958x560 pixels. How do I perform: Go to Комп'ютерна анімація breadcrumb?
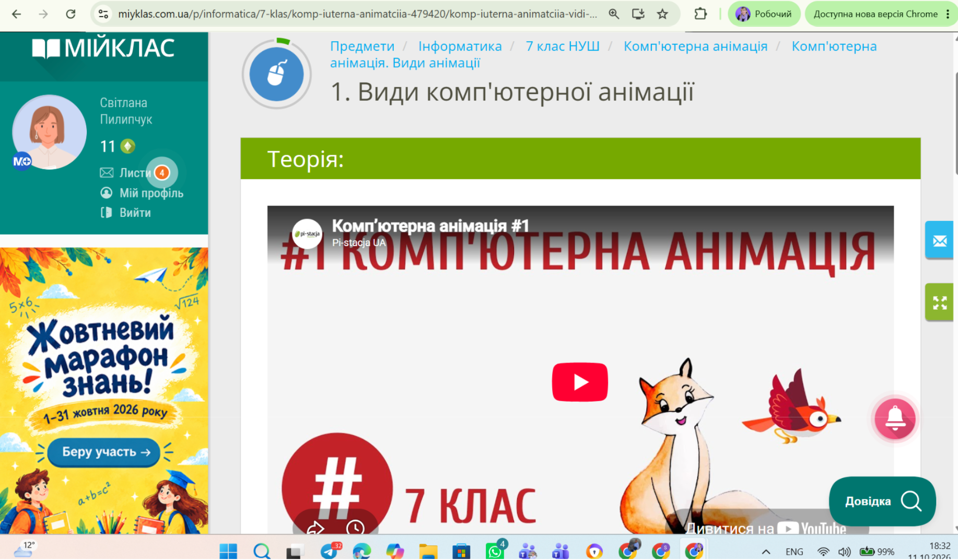coord(695,46)
